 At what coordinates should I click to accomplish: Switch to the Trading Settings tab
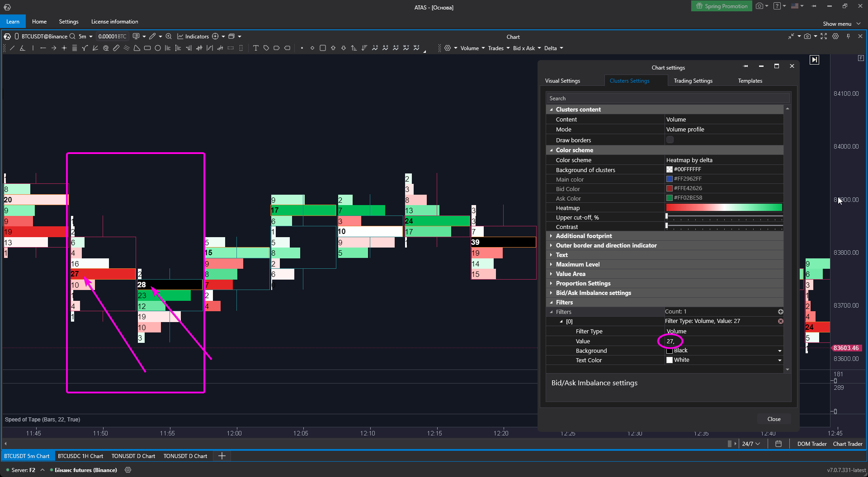[x=693, y=81]
